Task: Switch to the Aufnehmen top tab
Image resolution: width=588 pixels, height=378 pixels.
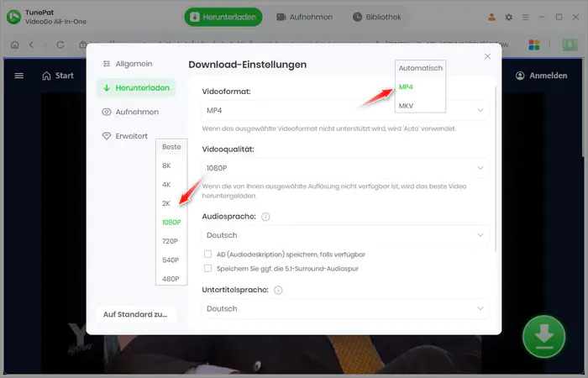Action: tap(304, 17)
